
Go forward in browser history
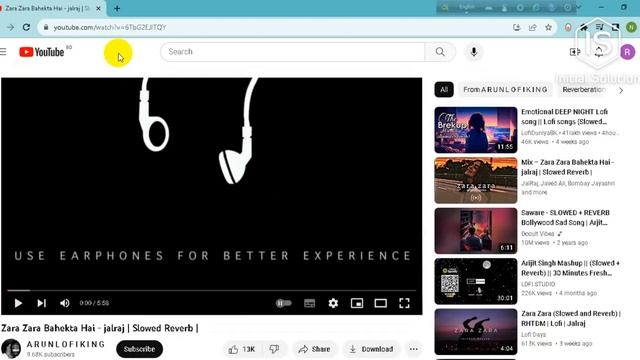pos(10,27)
